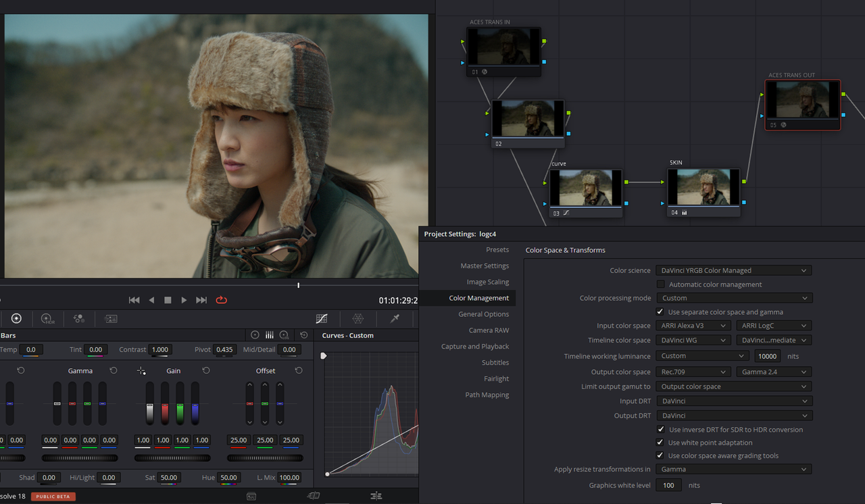
Task: Select the SKIN node thumbnail
Action: [703, 187]
